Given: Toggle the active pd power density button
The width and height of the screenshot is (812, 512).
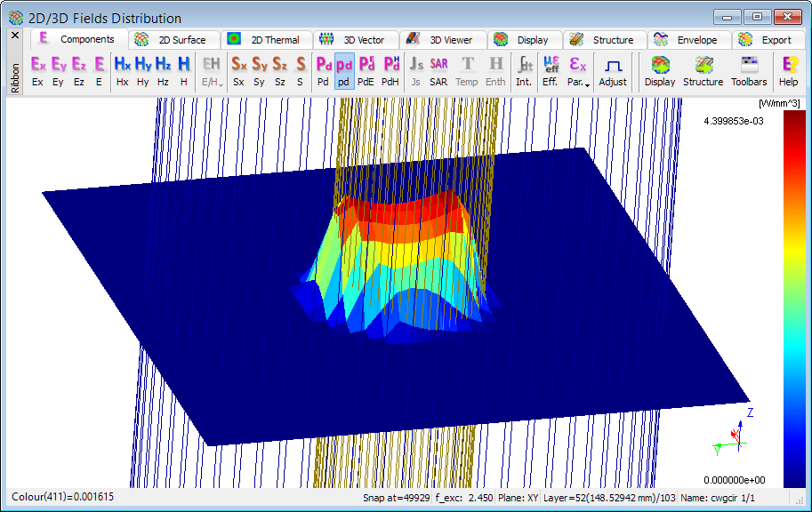Looking at the screenshot, I should [x=344, y=70].
